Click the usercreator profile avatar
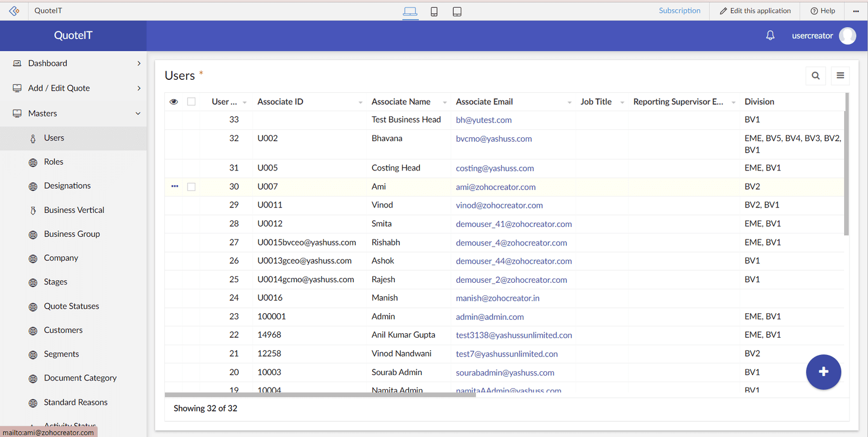The height and width of the screenshot is (437, 868). [x=847, y=36]
